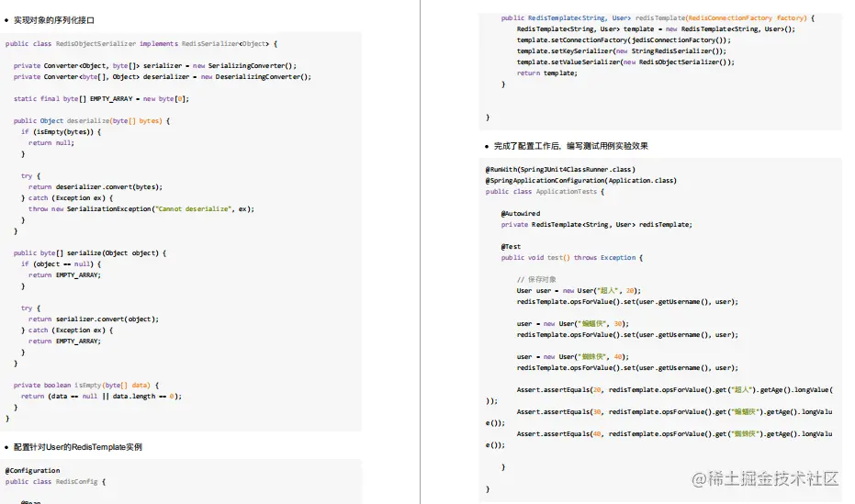The width and height of the screenshot is (855, 504).
Task: Click the "template.setKeySerializer" line
Action: 622,51
